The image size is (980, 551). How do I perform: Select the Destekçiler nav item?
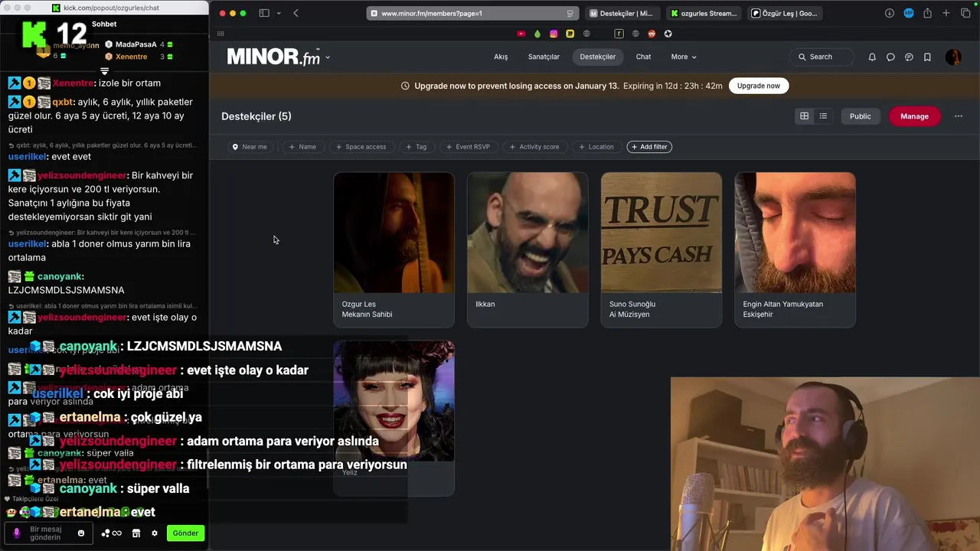[x=598, y=57]
